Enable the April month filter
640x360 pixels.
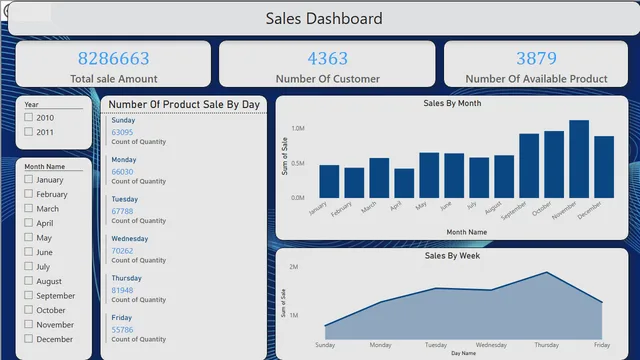click(29, 222)
